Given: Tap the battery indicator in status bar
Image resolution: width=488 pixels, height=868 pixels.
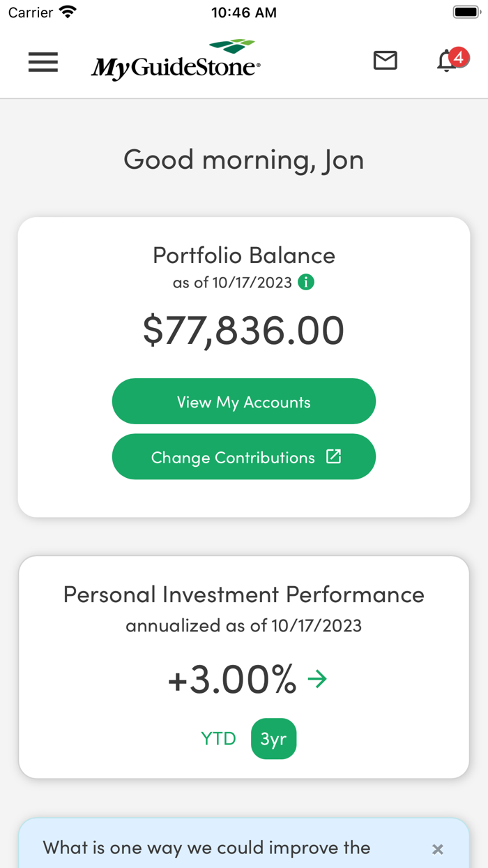Looking at the screenshot, I should point(467,13).
